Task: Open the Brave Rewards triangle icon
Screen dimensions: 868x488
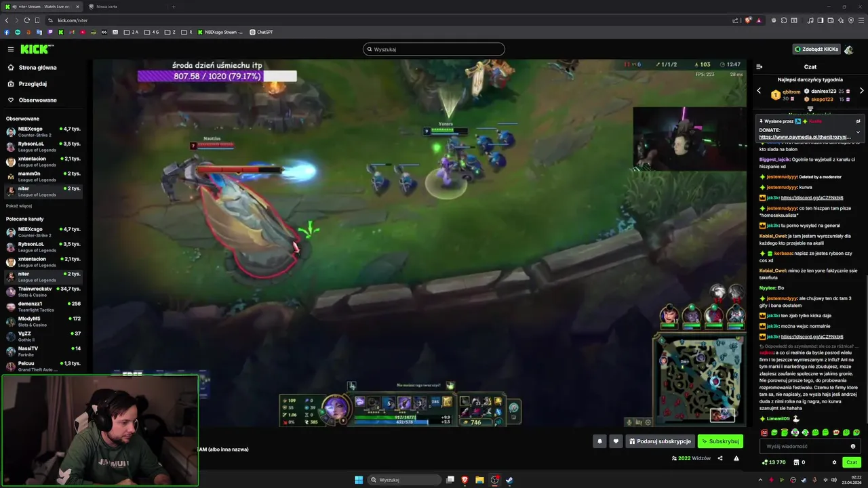Action: [x=759, y=20]
